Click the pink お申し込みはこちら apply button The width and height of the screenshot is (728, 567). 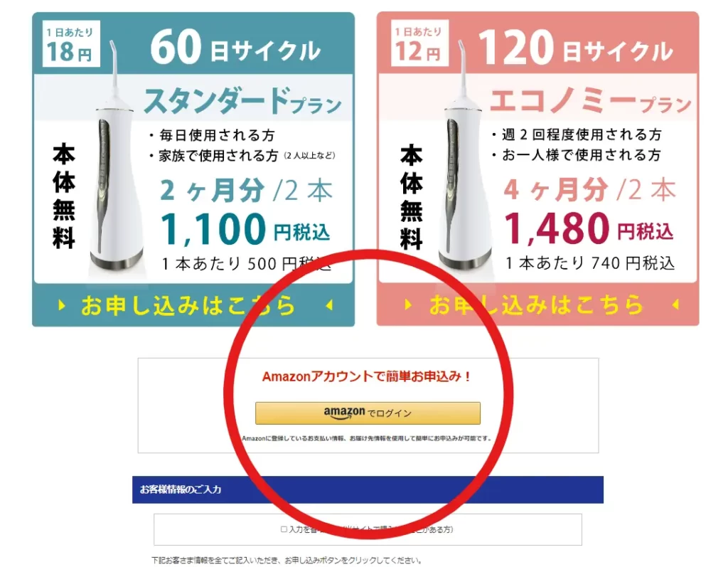(537, 304)
